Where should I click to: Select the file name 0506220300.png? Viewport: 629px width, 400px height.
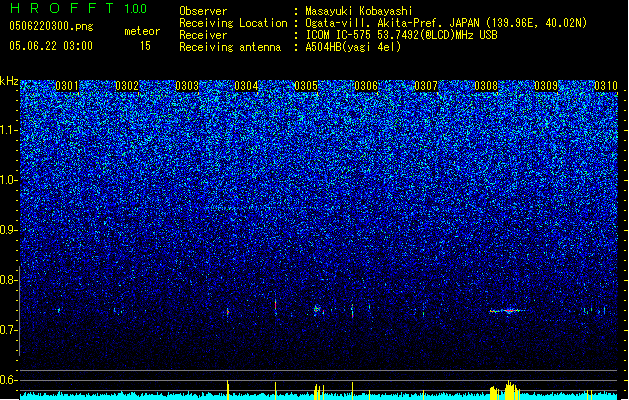(x=51, y=26)
